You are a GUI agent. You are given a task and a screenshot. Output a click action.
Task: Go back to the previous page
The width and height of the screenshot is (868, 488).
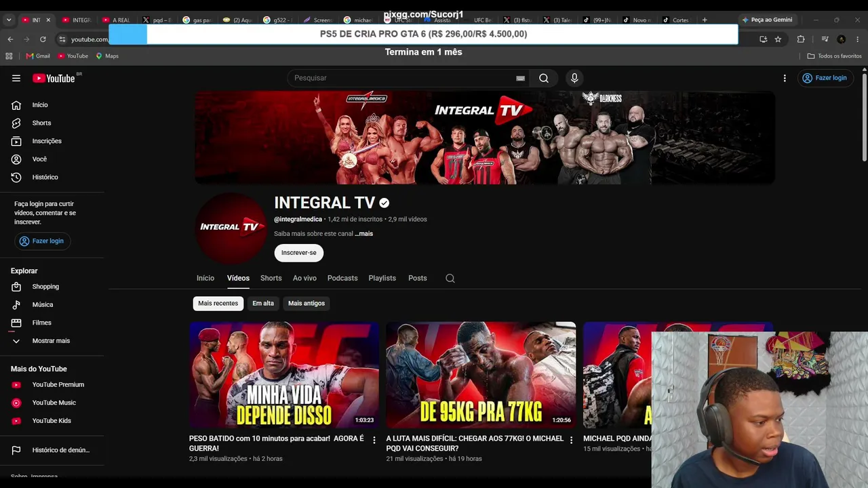pyautogui.click(x=10, y=39)
